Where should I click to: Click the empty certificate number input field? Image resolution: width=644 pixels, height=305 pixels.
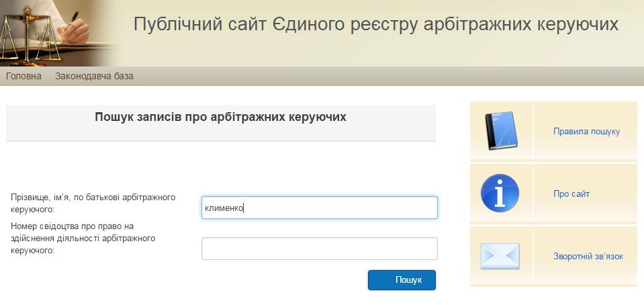tap(319, 249)
